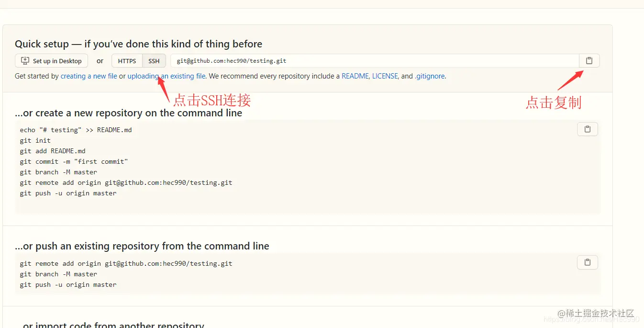The width and height of the screenshot is (644, 328).
Task: Select the SSH URL option
Action: coord(154,61)
